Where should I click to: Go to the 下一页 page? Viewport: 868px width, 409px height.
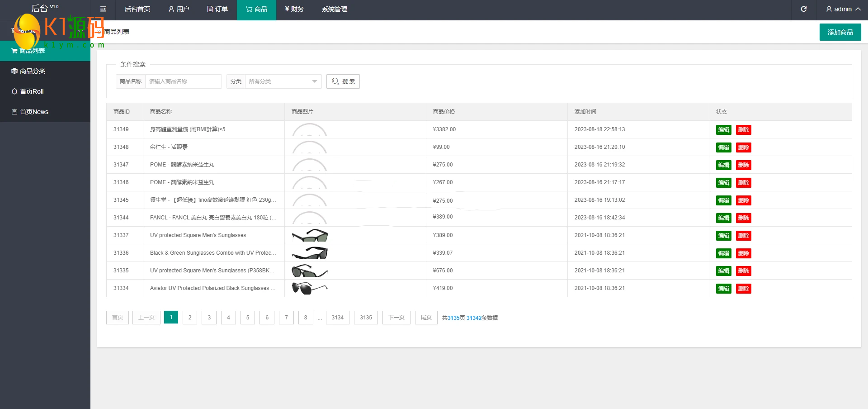pyautogui.click(x=396, y=318)
